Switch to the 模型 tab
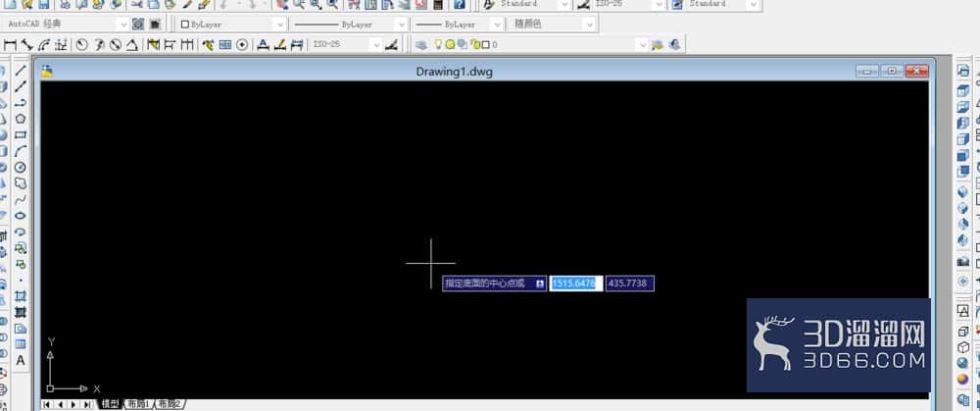Screen dimensions: 980x411 110,404
